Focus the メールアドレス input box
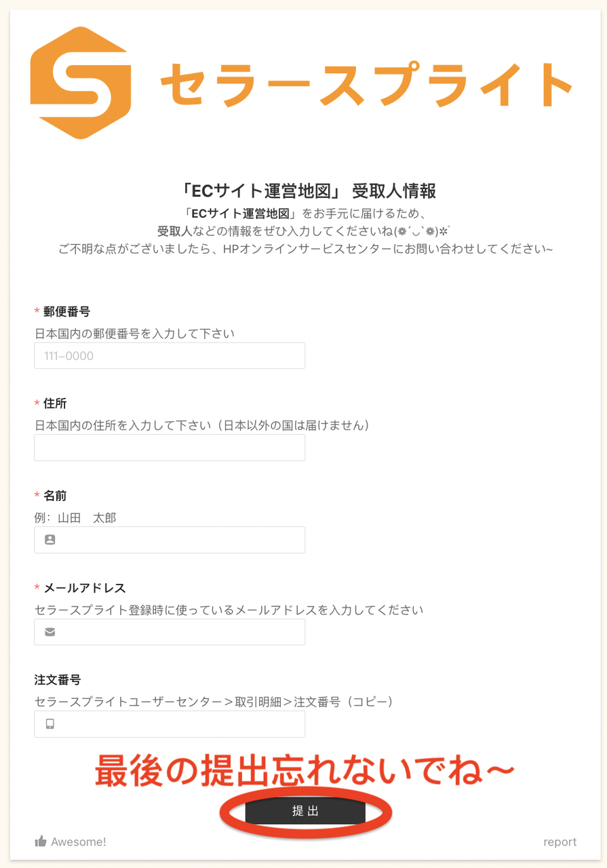Image resolution: width=607 pixels, height=868 pixels. click(x=170, y=632)
